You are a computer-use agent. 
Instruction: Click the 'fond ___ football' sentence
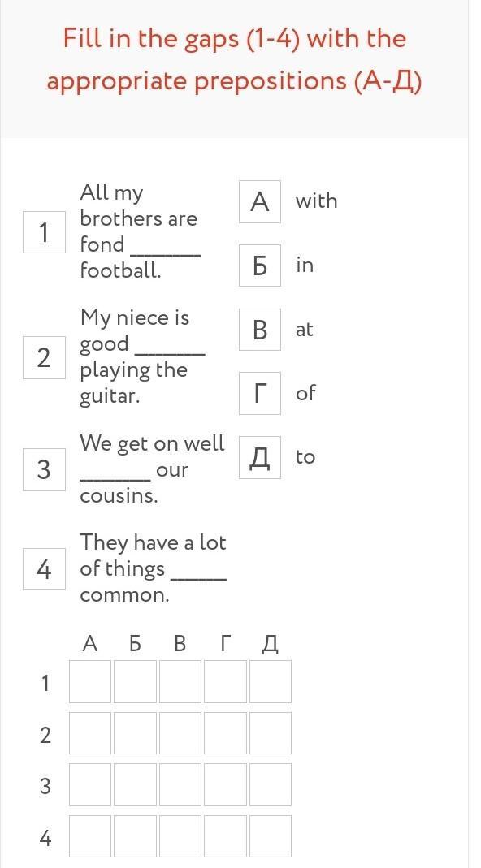[141, 232]
